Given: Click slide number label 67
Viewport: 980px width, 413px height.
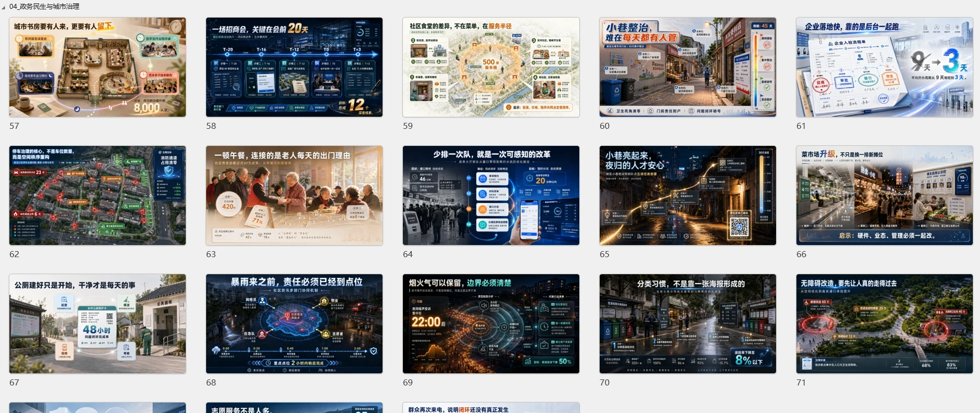Looking at the screenshot, I should [x=14, y=383].
